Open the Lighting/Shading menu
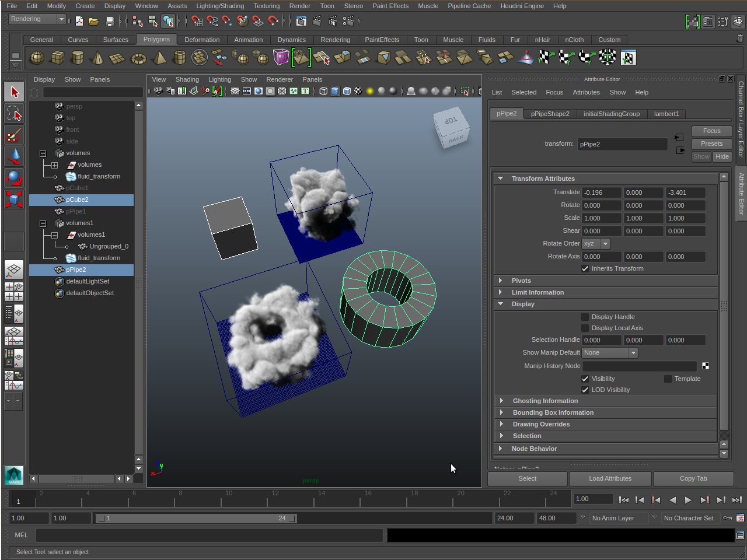747x560 pixels. [219, 6]
